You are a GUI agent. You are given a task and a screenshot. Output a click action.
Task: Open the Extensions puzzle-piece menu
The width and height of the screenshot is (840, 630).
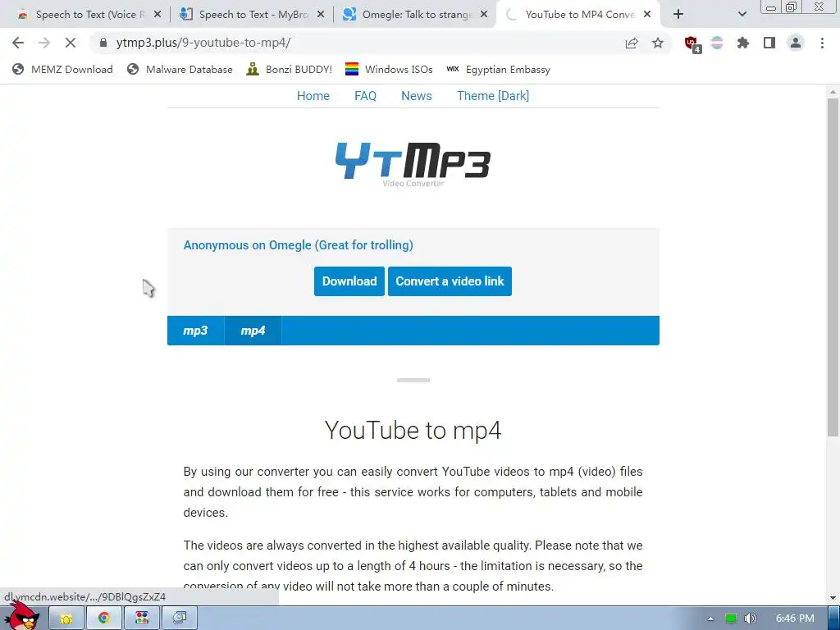[x=743, y=43]
